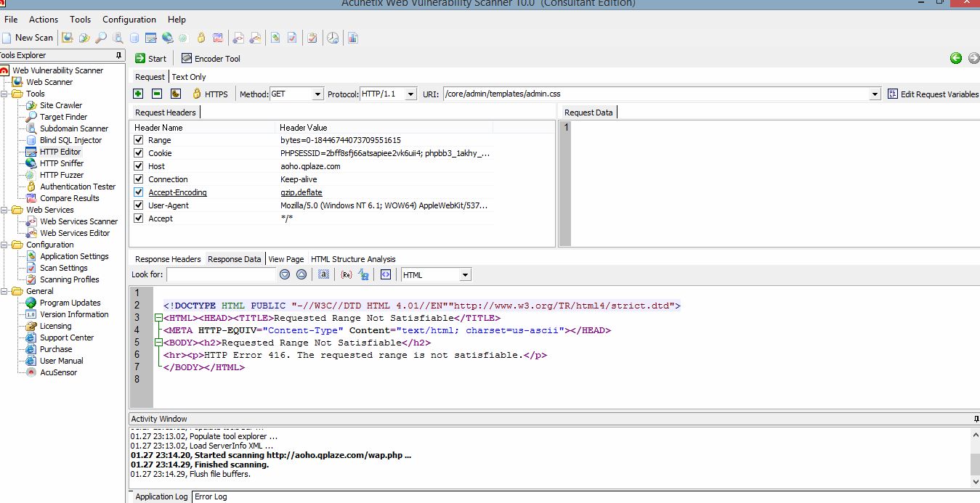Open the HTTP Editor toolbar icon

(150, 38)
